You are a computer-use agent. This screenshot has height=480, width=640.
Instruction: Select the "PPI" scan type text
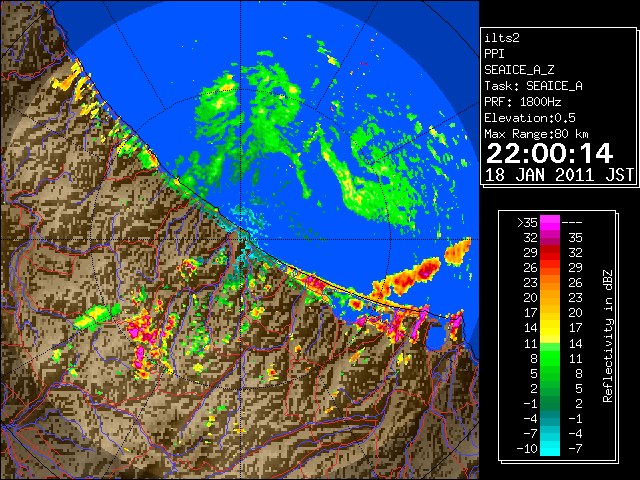click(x=494, y=54)
